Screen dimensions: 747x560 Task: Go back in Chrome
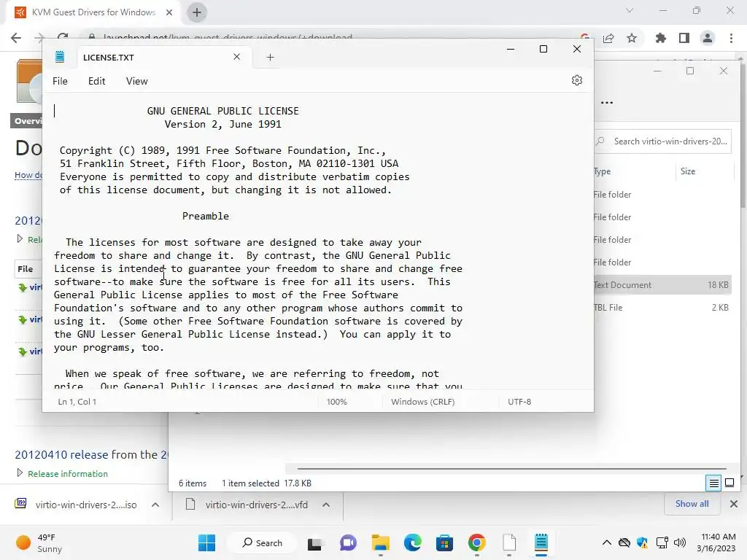(16, 38)
